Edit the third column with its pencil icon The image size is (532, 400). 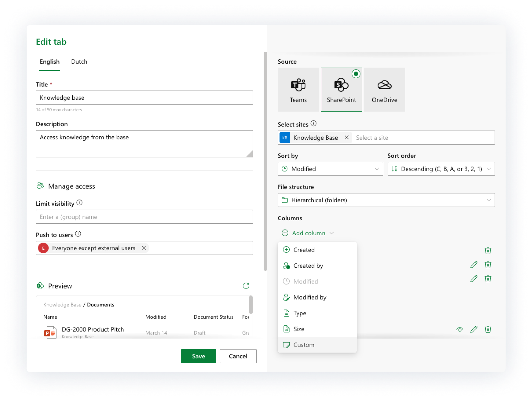click(474, 279)
